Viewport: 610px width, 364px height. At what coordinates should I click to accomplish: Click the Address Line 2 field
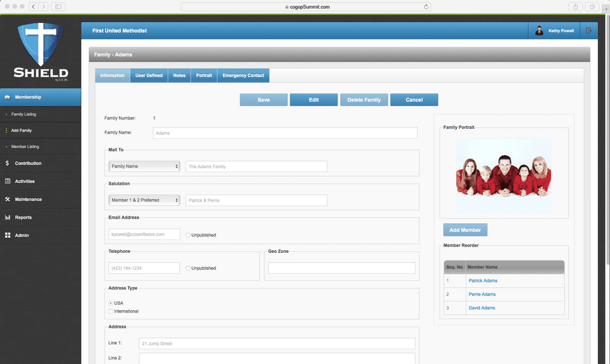[x=277, y=358]
